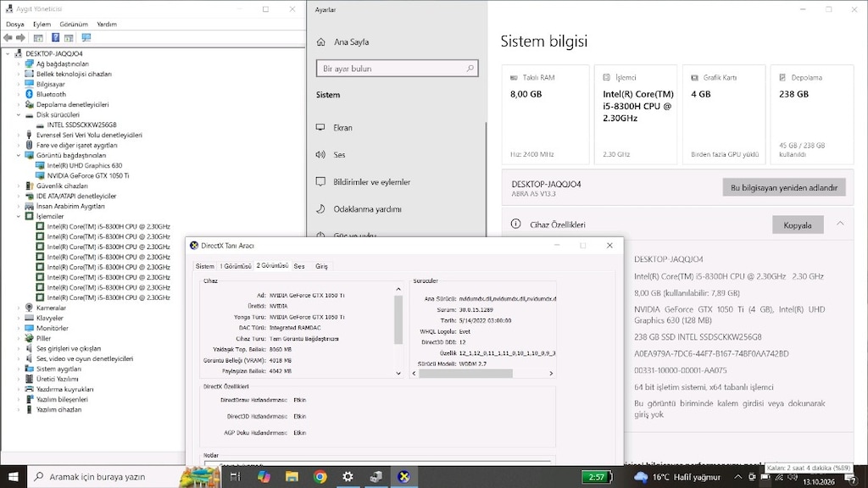Open Copilot icon on the taskbar
The width and height of the screenshot is (868, 488).
click(x=264, y=476)
